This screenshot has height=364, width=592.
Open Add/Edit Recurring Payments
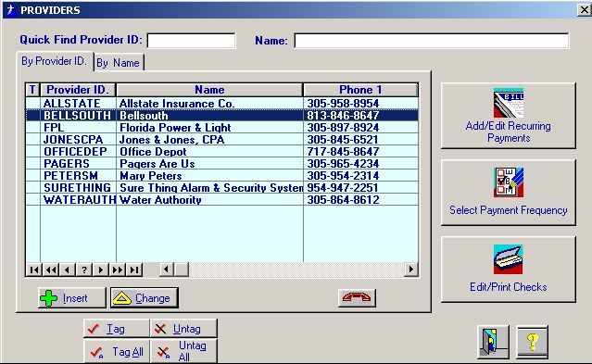coord(509,115)
